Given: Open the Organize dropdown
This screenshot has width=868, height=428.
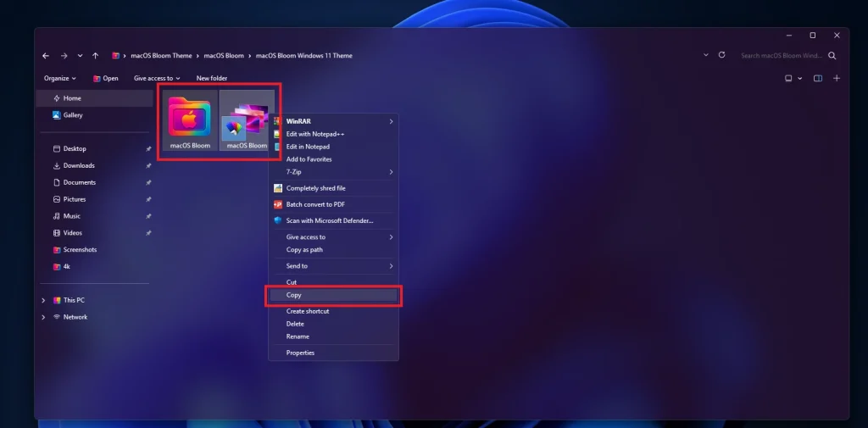Looking at the screenshot, I should pos(60,79).
